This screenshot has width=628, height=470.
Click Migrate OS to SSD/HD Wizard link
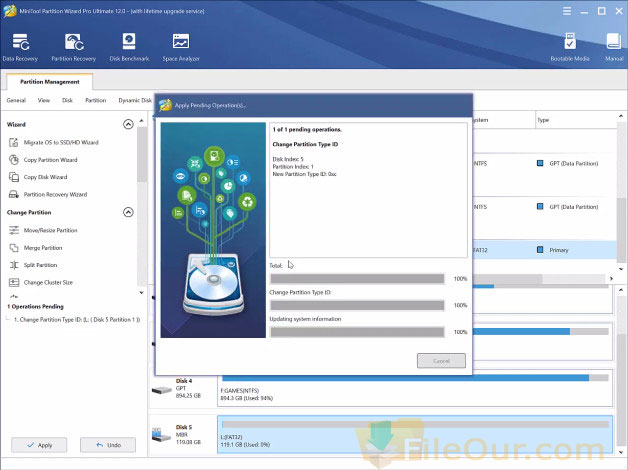point(61,142)
